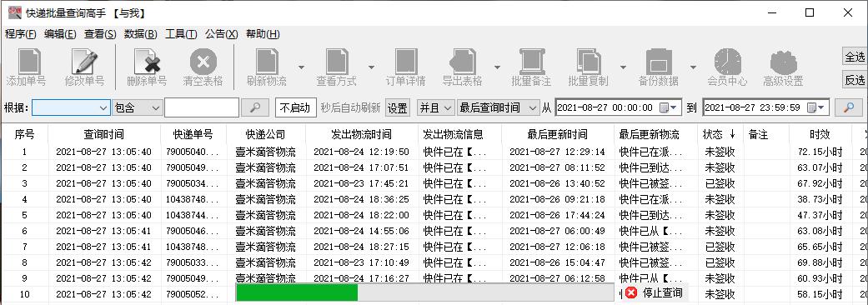Open the 公告(X) menu
Viewport: 868px width, 305px height.
pos(222,34)
